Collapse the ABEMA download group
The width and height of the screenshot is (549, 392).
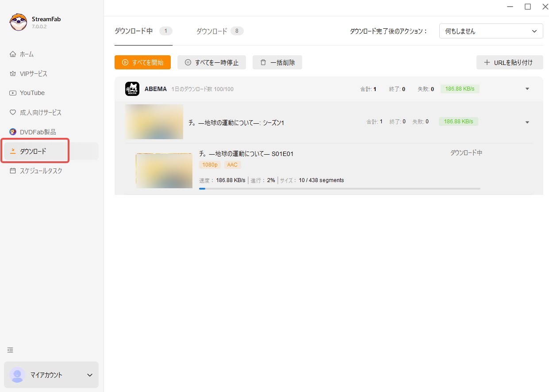point(527,88)
